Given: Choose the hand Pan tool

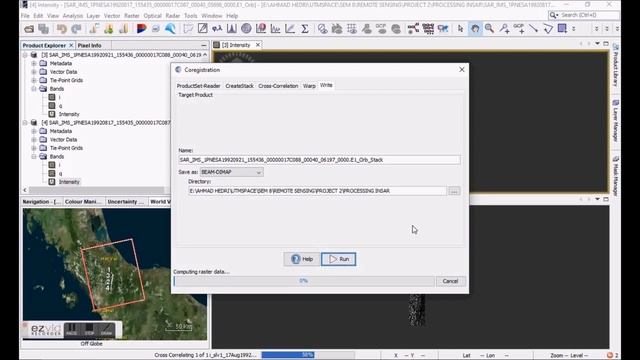Looking at the screenshot, I should click(475, 29).
